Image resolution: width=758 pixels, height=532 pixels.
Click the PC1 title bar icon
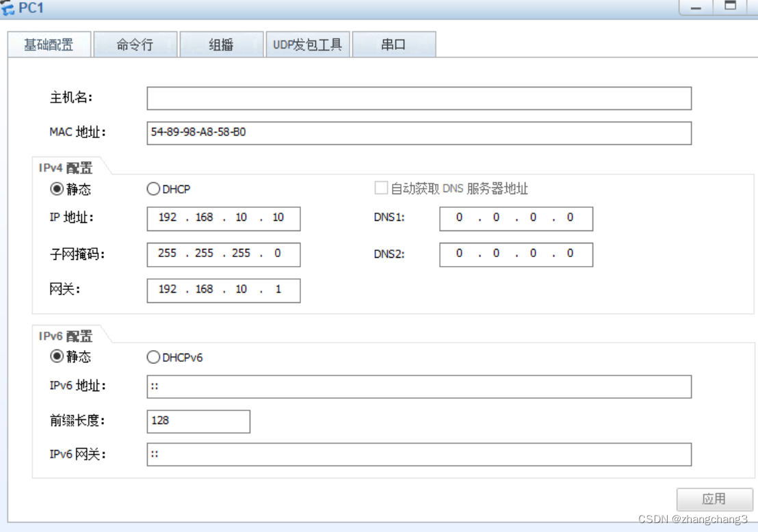pos(8,8)
